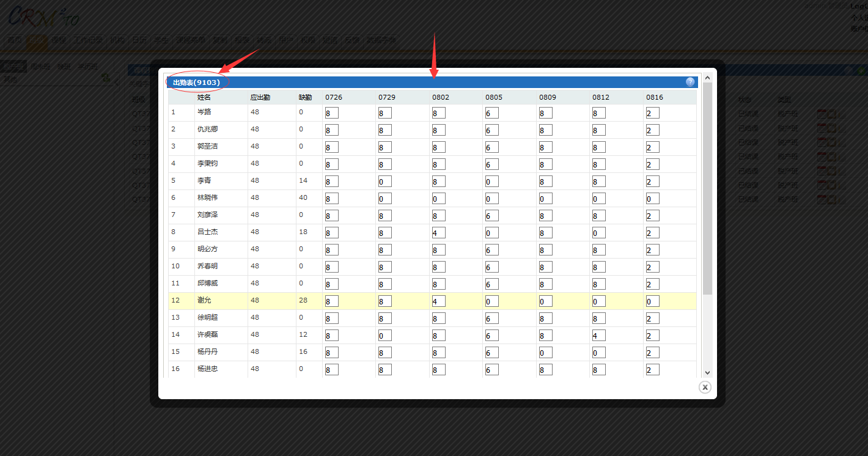Click the 出勤表(9103) title text
The width and height of the screenshot is (868, 456).
pyautogui.click(x=196, y=82)
